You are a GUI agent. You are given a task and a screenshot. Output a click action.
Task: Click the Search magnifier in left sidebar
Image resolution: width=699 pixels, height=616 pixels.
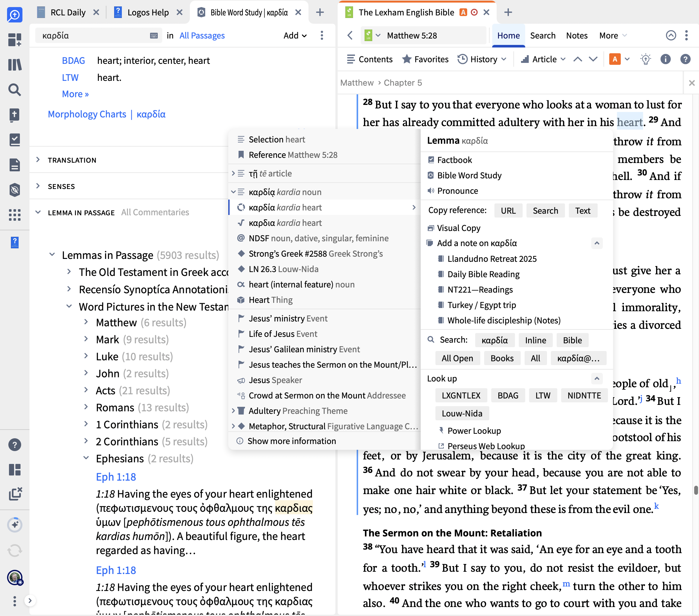(x=15, y=89)
